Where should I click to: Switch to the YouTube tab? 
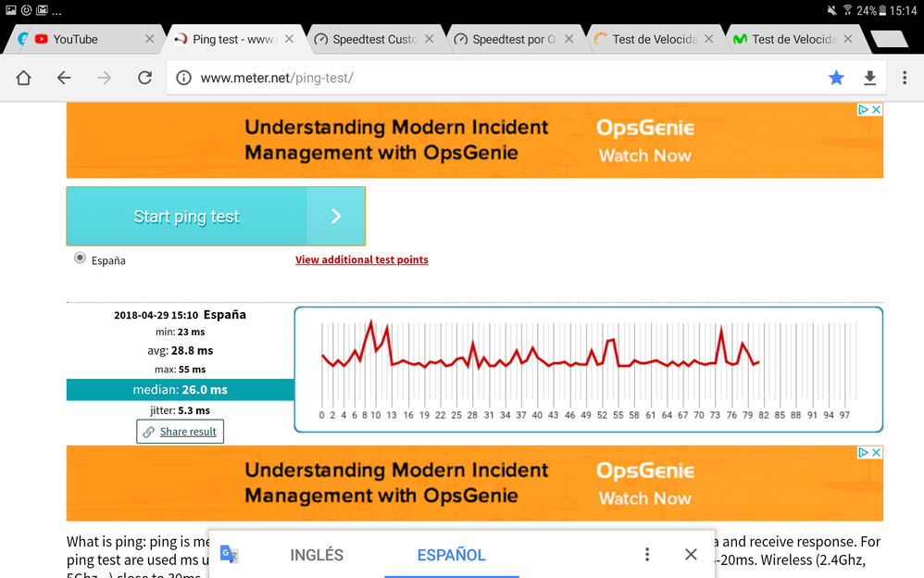[75, 39]
